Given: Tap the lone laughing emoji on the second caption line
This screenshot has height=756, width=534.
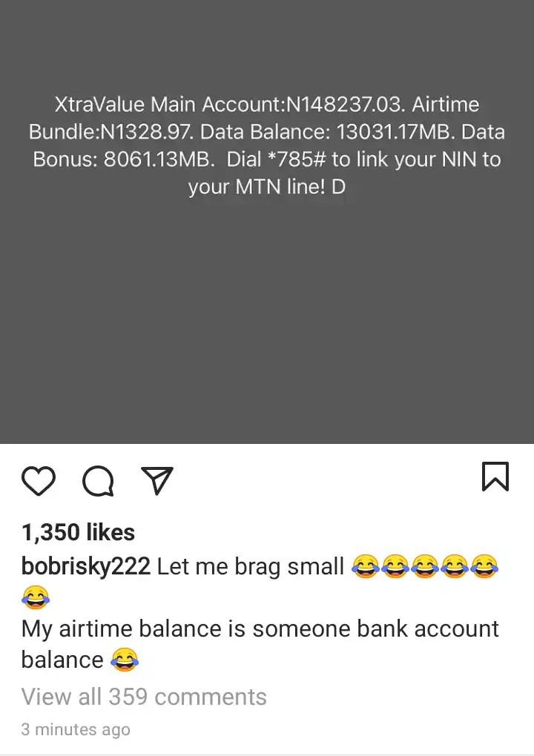Looking at the screenshot, I should (x=35, y=597).
